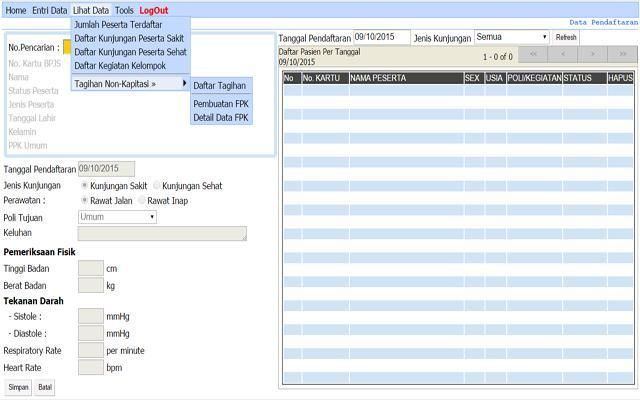Go to next page of patient list
The height and width of the screenshot is (400, 640).
(592, 54)
